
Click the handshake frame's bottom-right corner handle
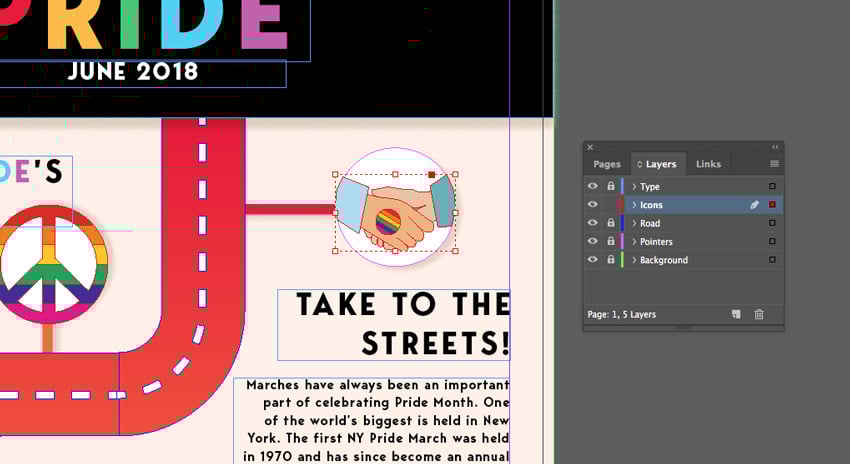point(455,251)
